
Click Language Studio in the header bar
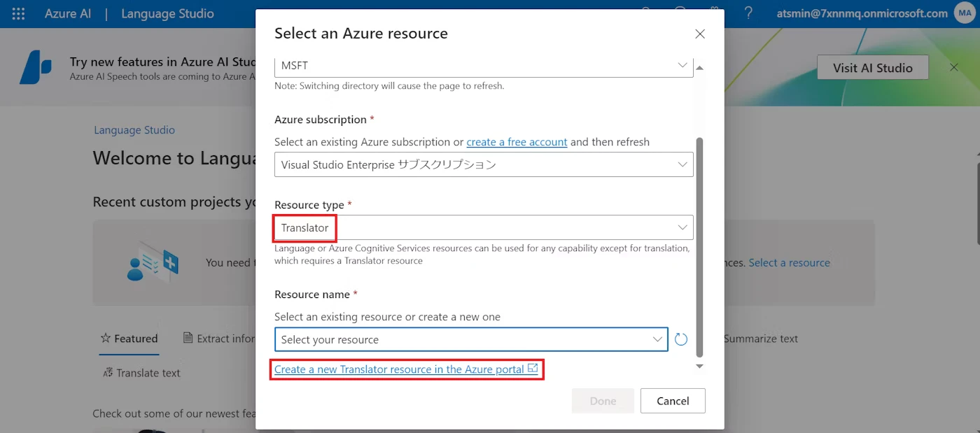coord(167,13)
